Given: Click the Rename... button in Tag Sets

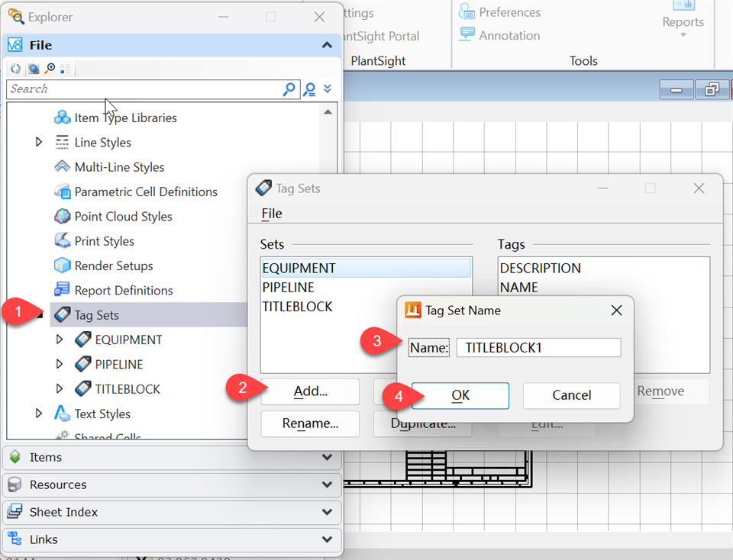Looking at the screenshot, I should tap(311, 423).
